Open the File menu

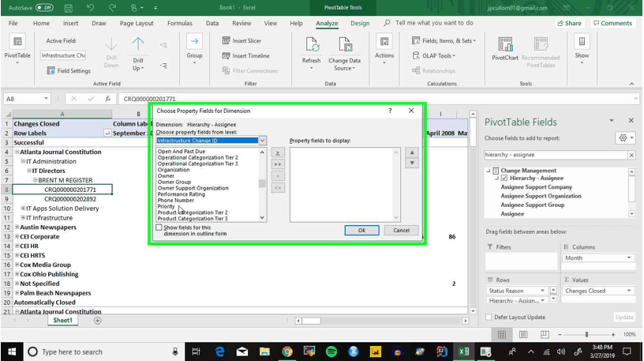pyautogui.click(x=13, y=24)
